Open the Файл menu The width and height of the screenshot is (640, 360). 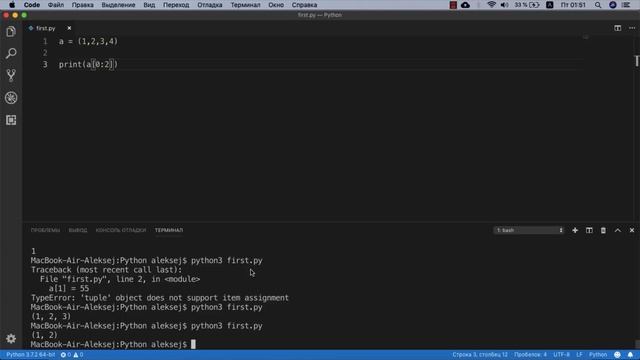tap(56, 5)
